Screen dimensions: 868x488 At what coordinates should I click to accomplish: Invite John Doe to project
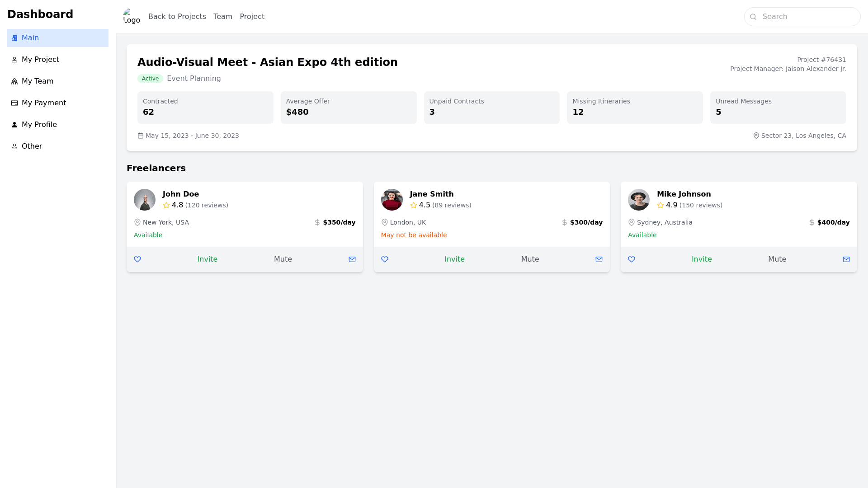[207, 259]
